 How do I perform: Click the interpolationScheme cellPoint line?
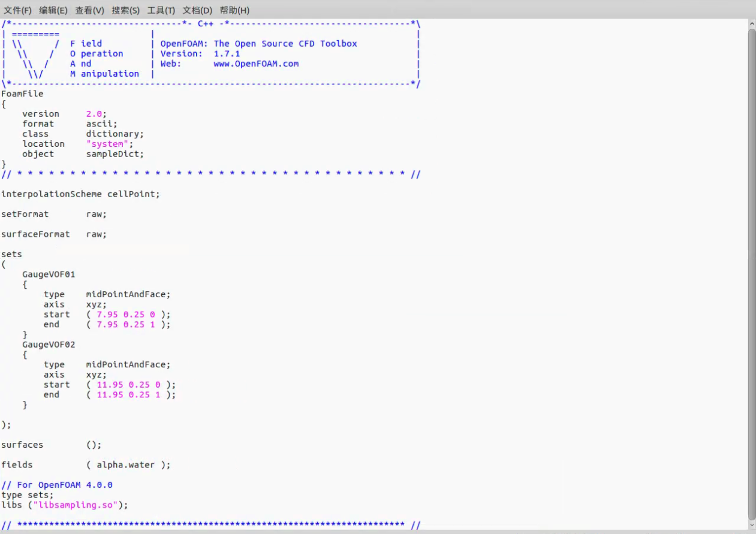[x=80, y=194]
